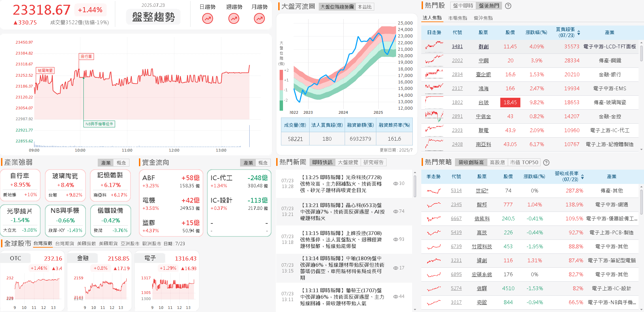The width and height of the screenshot is (644, 312).
Task: Click the 電機 fund flow entry
Action: tap(171, 204)
